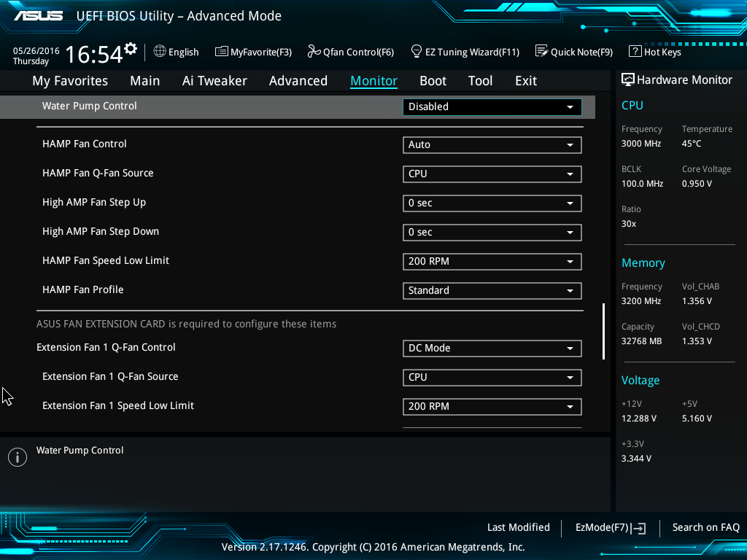Click the Hot Keys question mark icon

(x=635, y=51)
